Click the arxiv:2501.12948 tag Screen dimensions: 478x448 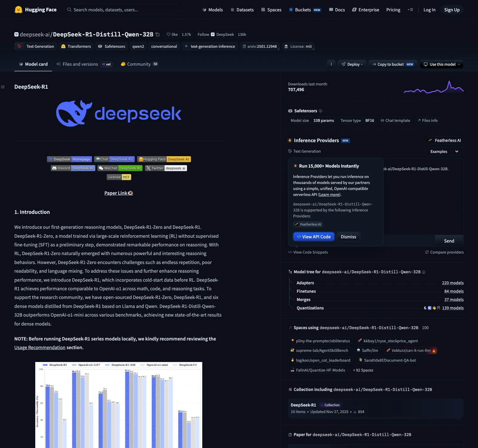coord(260,46)
